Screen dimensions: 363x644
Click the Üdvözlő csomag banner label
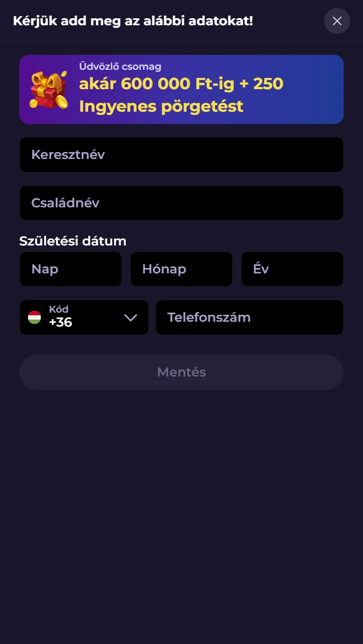[120, 67]
